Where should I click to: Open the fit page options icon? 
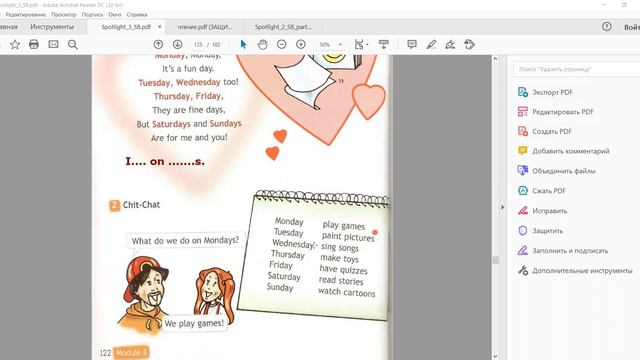pos(360,44)
